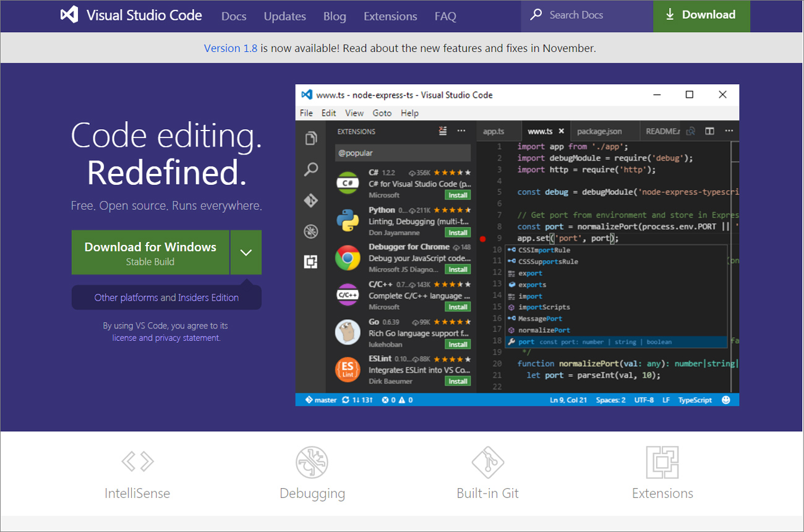The image size is (804, 532).
Task: Install Debugger for Chrome extension
Action: (x=458, y=269)
